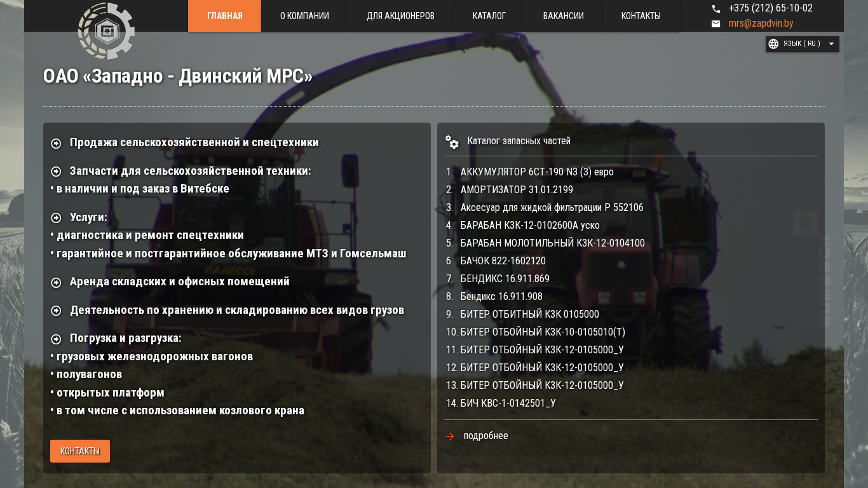Open catalog item АККУМУЛЯТОР 6СТ-190
Screen dimensions: 868x488
click(536, 172)
